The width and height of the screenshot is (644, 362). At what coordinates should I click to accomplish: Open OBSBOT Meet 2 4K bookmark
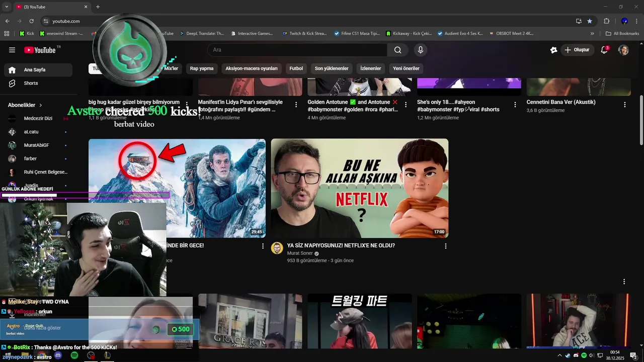[x=511, y=34]
